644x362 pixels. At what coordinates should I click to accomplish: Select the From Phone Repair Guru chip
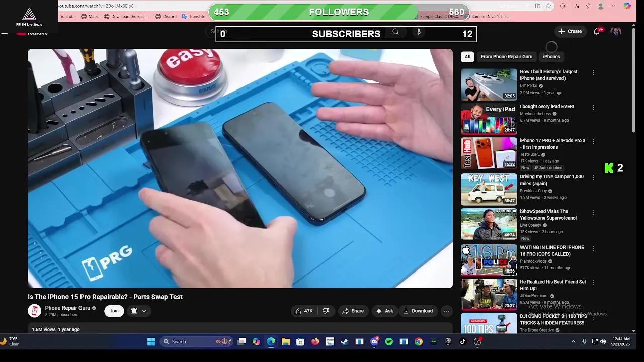(x=506, y=57)
